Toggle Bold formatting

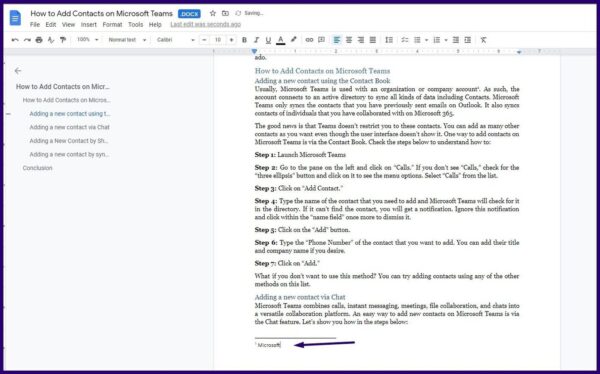[x=244, y=40]
